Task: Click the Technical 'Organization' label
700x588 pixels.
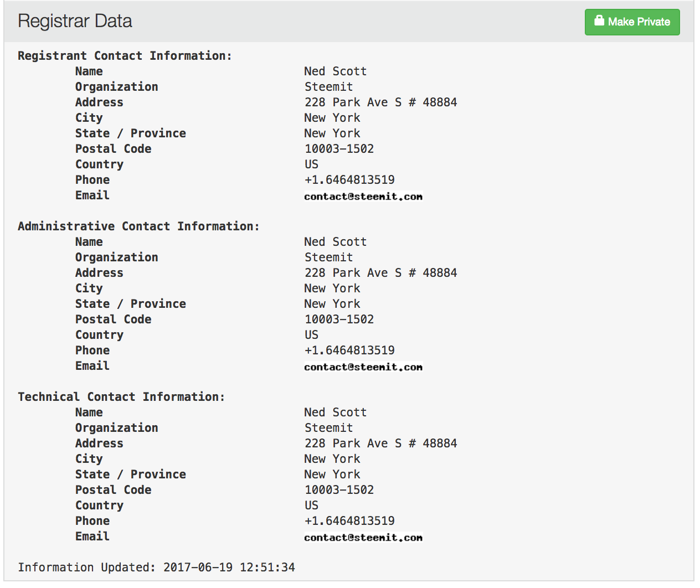Action: click(x=117, y=428)
